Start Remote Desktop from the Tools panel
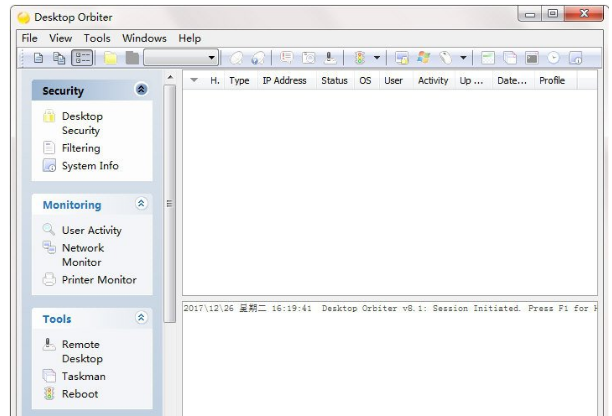612x416 pixels. point(80,351)
